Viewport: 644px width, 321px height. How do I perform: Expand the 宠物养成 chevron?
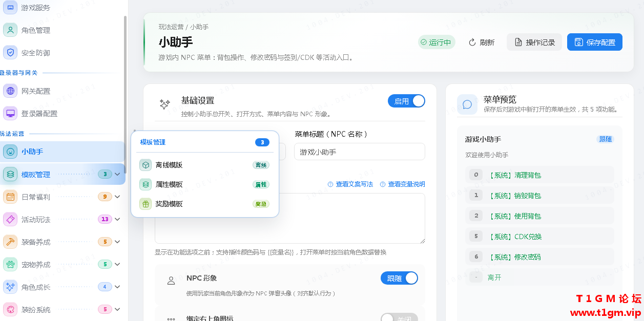tap(117, 265)
